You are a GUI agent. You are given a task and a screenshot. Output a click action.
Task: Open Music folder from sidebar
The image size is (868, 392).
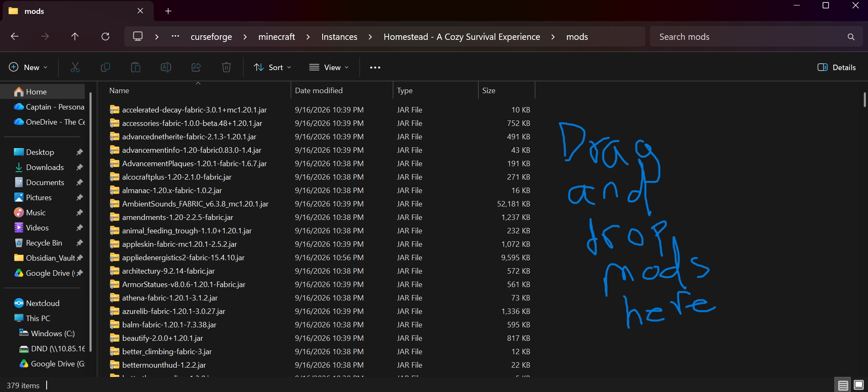point(36,212)
